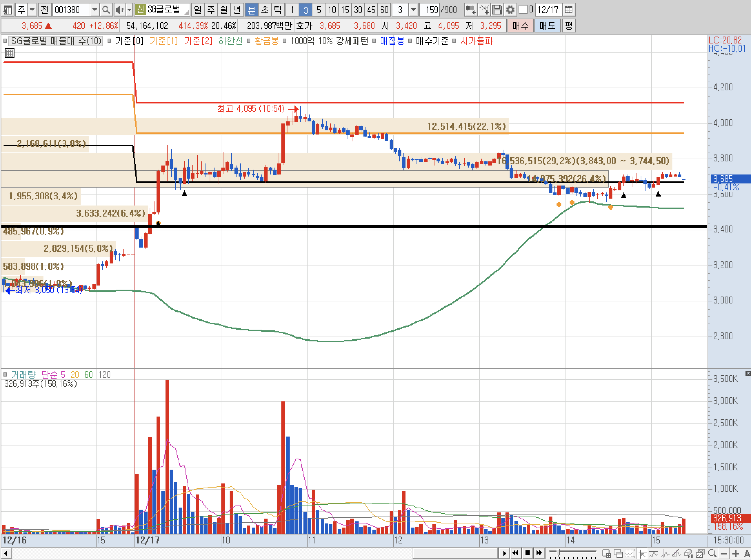Screen dimensions: 751x560
Task: Click the stock code search magnifier icon
Action: (x=106, y=10)
